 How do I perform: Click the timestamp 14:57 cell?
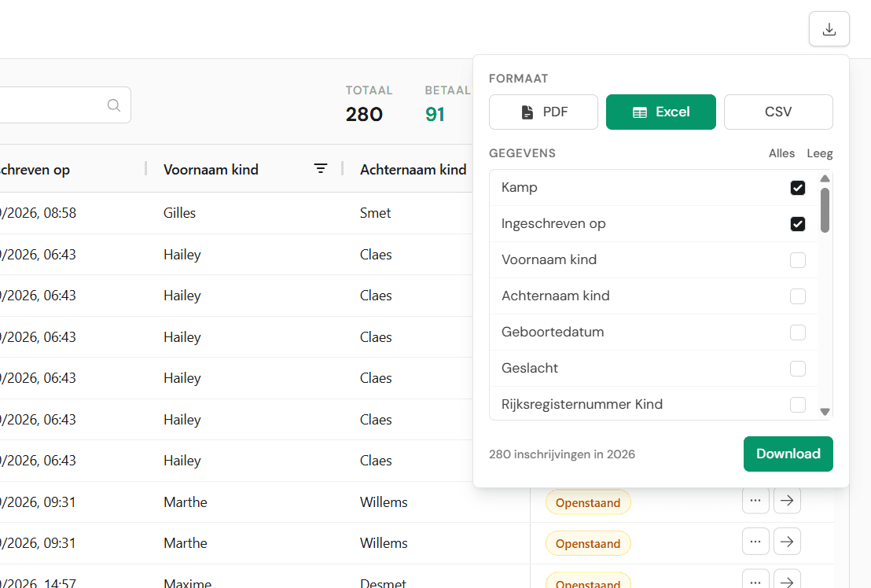[x=38, y=582]
